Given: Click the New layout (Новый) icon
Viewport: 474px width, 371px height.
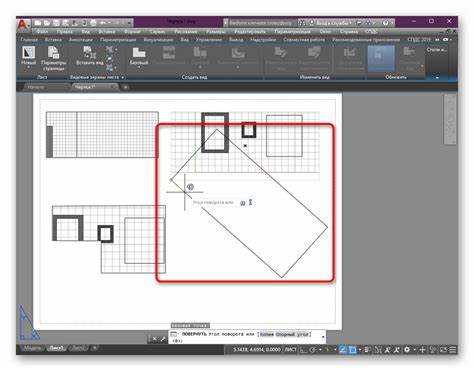Looking at the screenshot, I should 29,56.
